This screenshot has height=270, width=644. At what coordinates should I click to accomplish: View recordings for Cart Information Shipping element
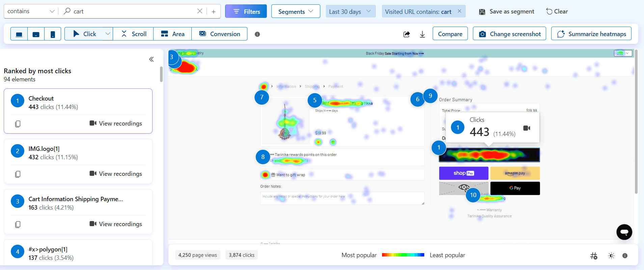(x=116, y=224)
